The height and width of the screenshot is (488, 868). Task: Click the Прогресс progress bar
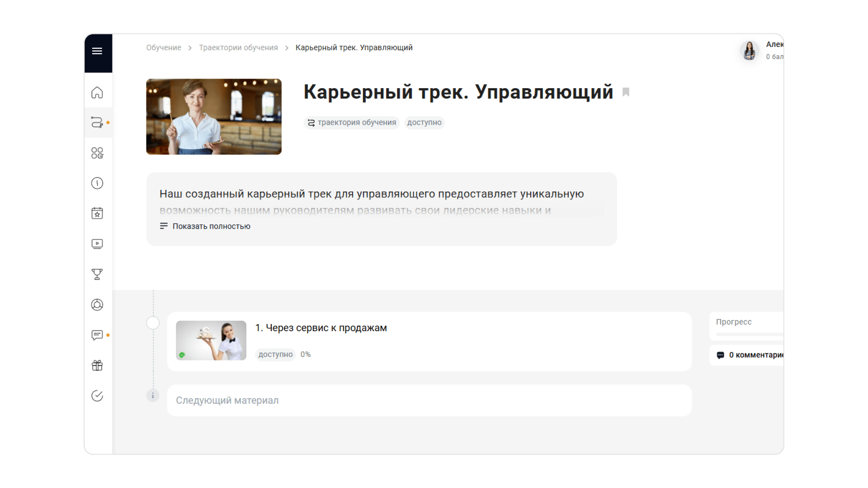pyautogui.click(x=750, y=334)
